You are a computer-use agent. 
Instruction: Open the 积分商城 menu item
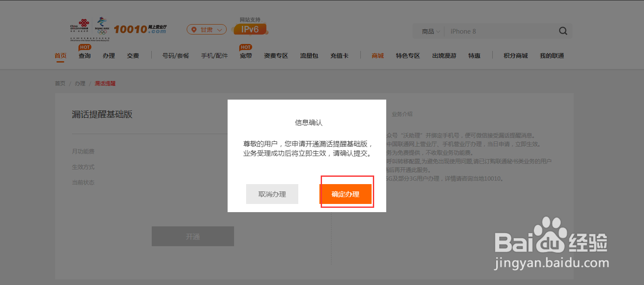click(x=516, y=56)
